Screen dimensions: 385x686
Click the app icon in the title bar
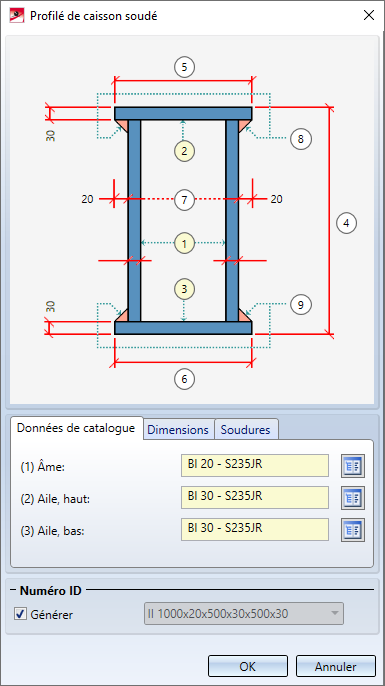coord(17,16)
